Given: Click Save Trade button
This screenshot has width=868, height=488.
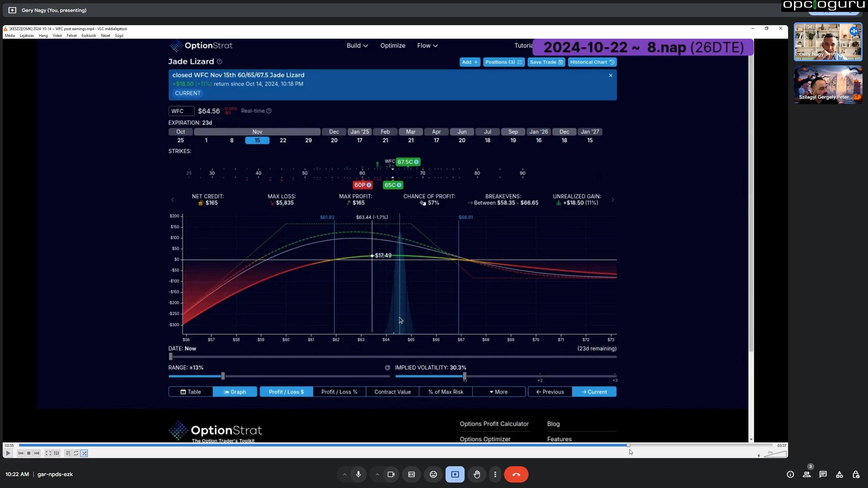Looking at the screenshot, I should click(546, 62).
